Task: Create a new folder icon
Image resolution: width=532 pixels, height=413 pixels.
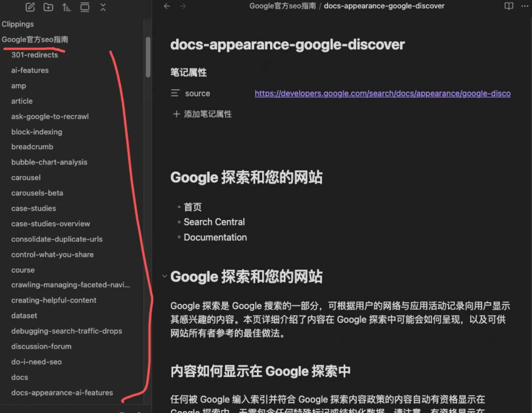Action: tap(48, 7)
